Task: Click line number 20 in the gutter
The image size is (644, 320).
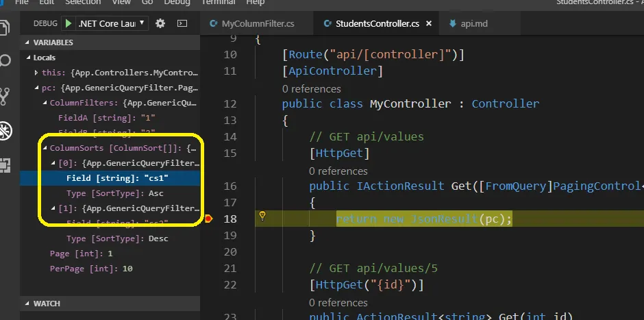Action: click(230, 251)
